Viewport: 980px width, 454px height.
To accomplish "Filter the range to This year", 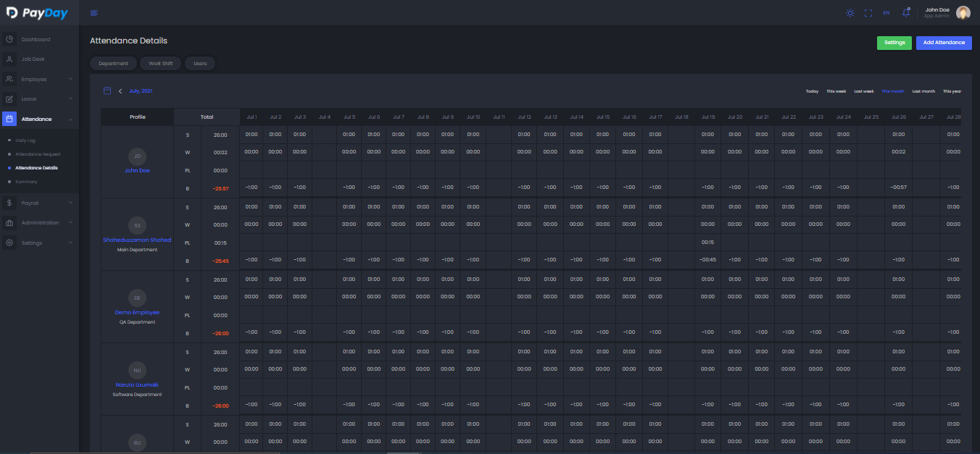I will pyautogui.click(x=952, y=91).
